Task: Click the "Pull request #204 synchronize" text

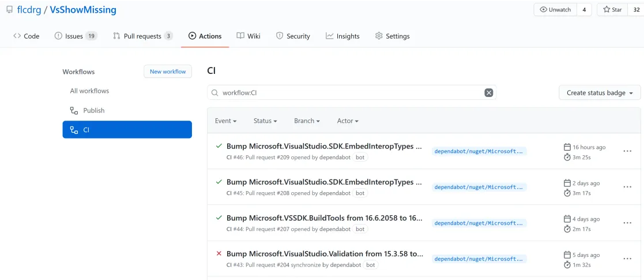Action: pos(283,265)
